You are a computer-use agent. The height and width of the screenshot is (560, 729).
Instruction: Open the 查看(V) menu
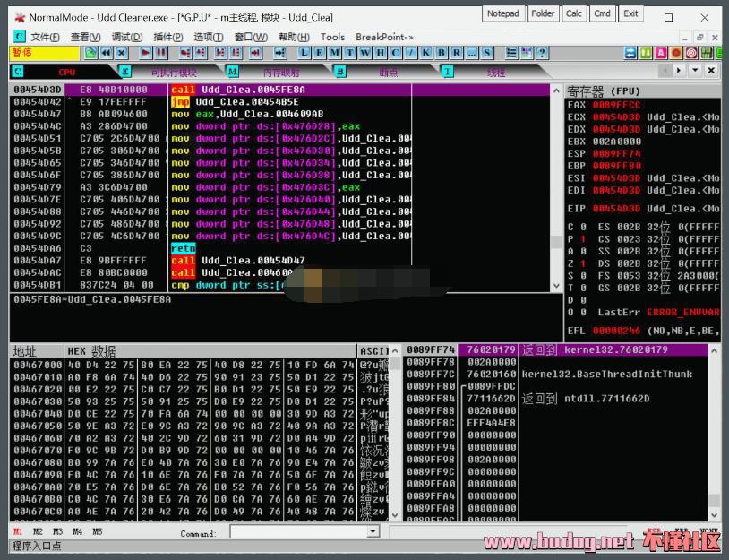tap(86, 37)
